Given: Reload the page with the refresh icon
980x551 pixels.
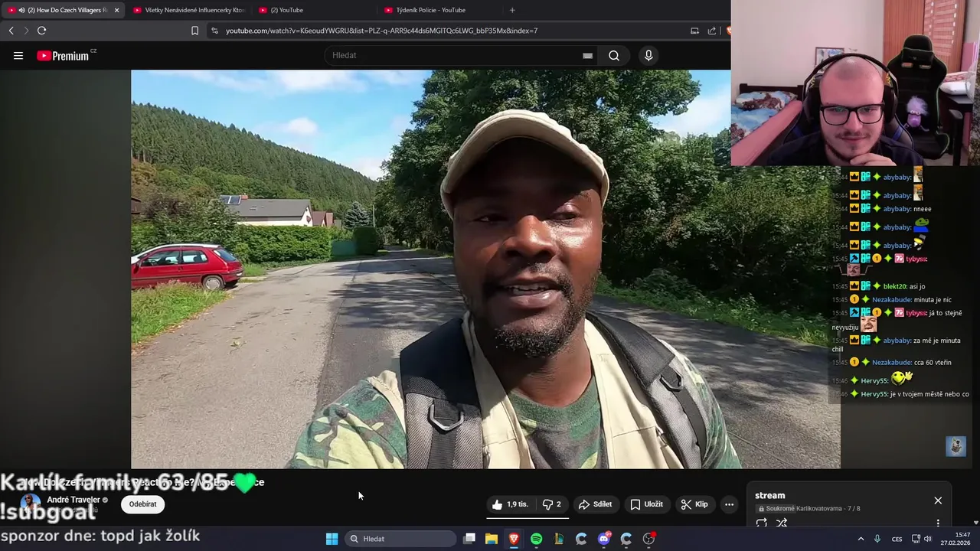Looking at the screenshot, I should pos(41,31).
